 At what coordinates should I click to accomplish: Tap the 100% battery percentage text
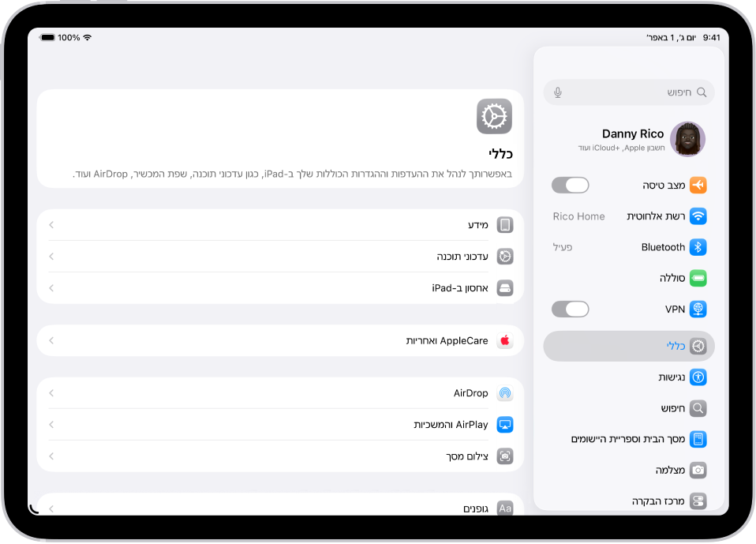69,38
